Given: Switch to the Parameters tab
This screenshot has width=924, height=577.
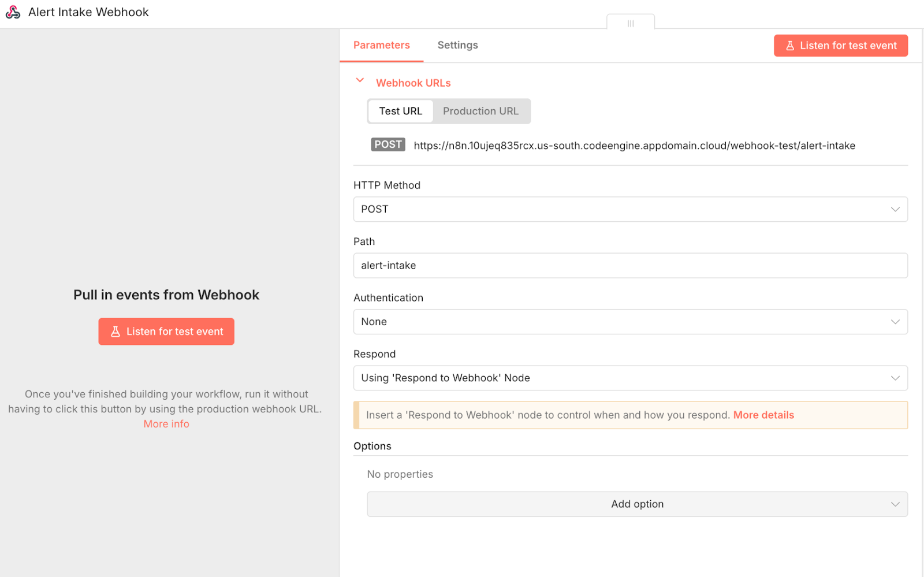Looking at the screenshot, I should (382, 45).
